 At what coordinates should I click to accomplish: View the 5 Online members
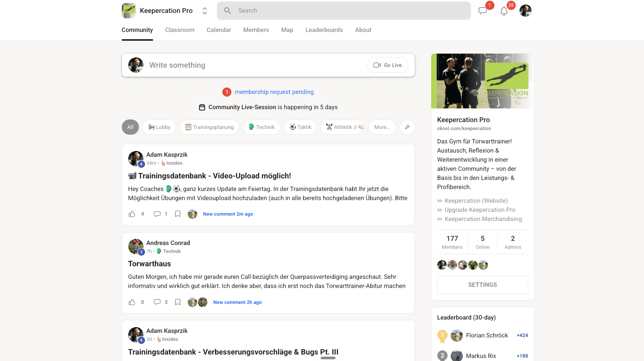483,242
